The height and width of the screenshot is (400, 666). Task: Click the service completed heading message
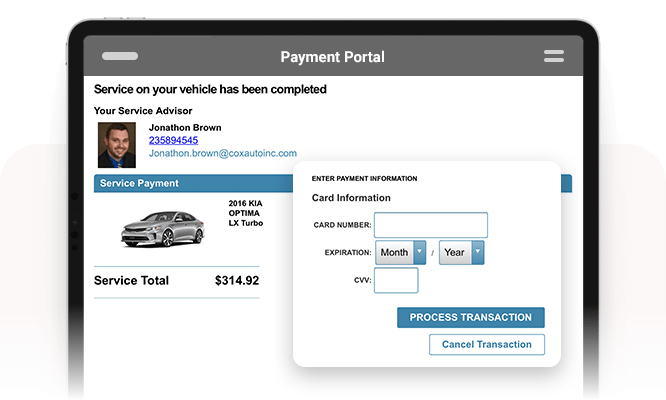(210, 89)
